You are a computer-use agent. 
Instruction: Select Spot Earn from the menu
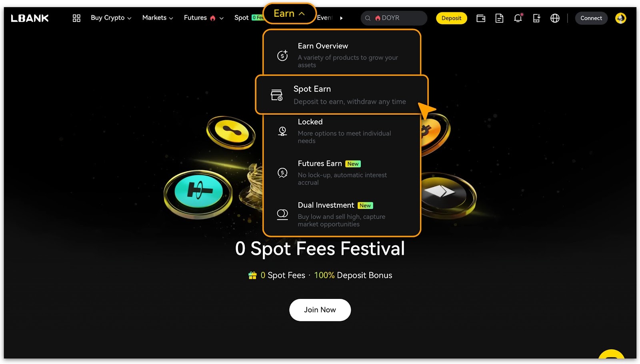point(342,95)
